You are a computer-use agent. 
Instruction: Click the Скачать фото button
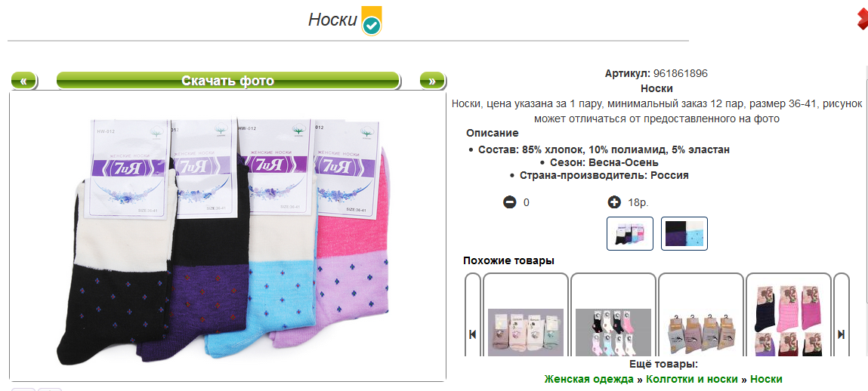point(228,81)
